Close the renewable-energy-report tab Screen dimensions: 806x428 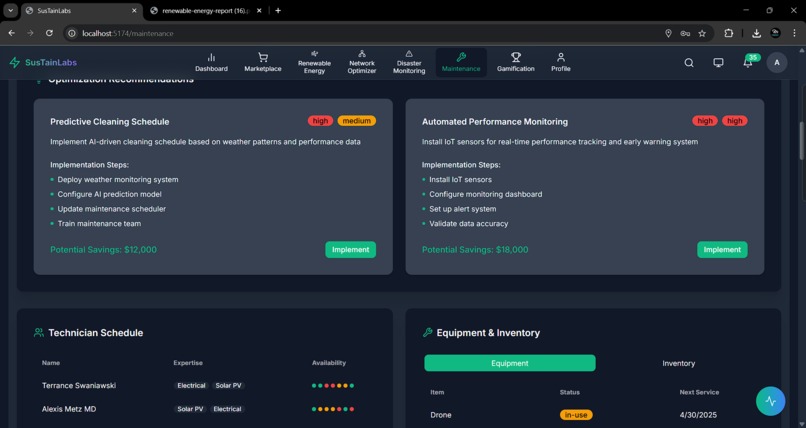click(x=259, y=10)
